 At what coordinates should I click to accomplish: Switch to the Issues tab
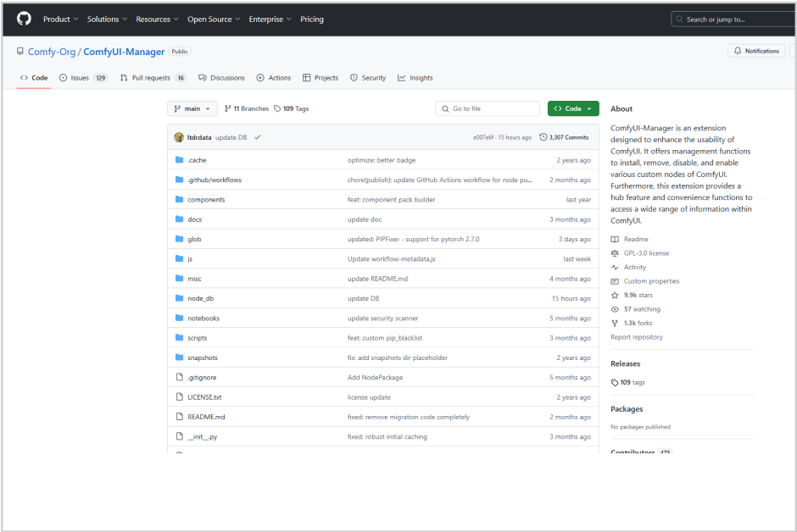coord(83,78)
